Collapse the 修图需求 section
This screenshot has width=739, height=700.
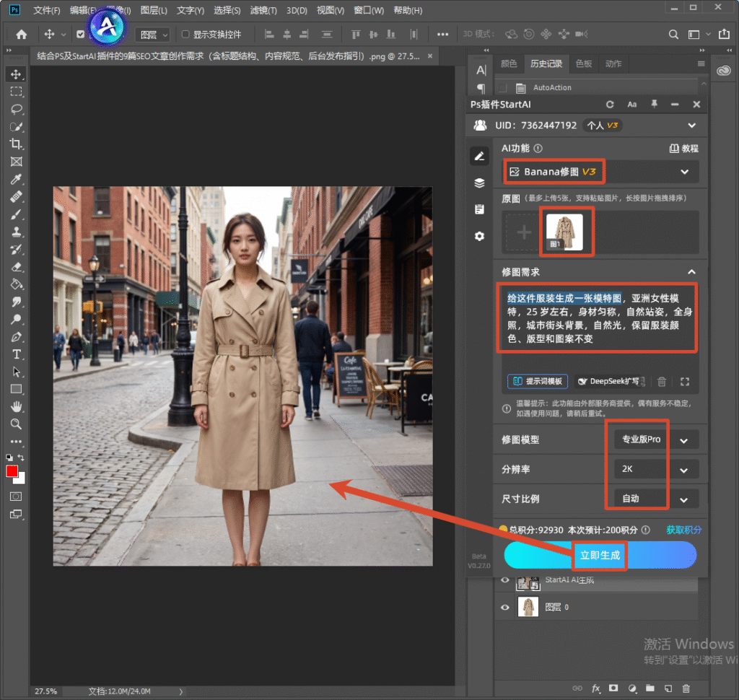(x=691, y=272)
